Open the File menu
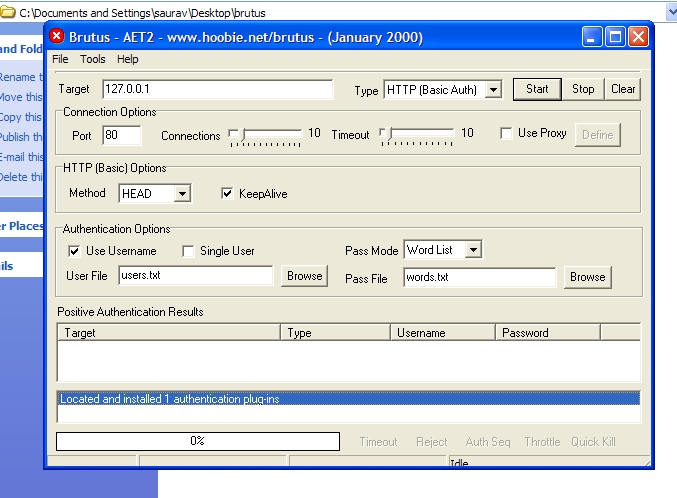 60,59
